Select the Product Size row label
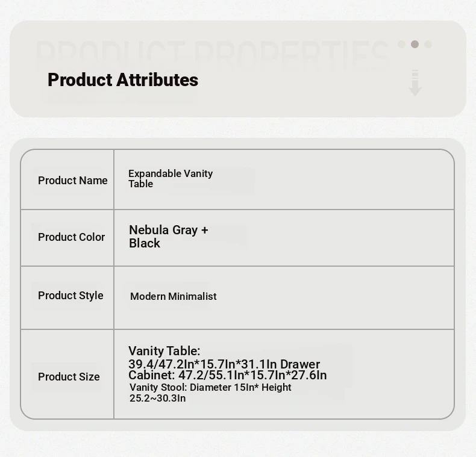 [69, 377]
